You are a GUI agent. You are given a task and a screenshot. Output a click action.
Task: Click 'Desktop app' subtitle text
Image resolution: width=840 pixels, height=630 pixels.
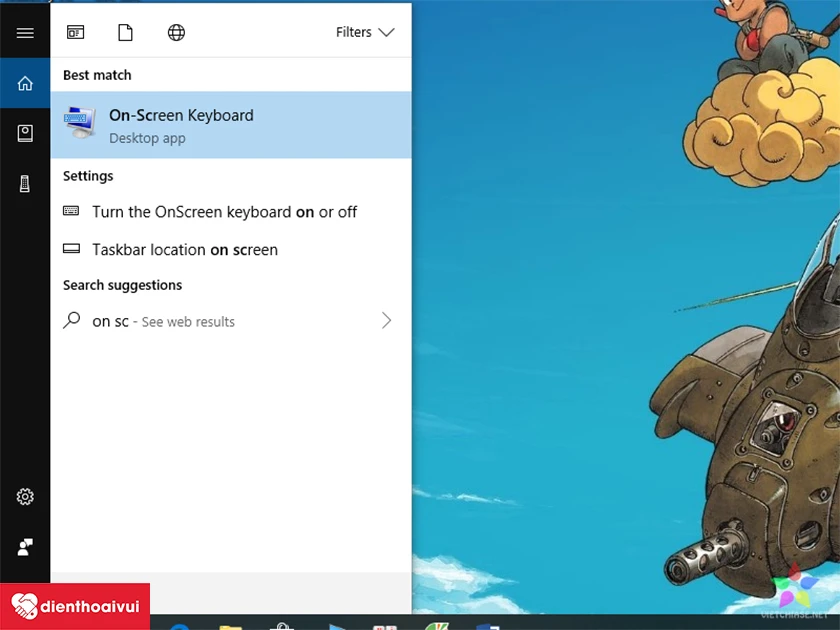(147, 138)
